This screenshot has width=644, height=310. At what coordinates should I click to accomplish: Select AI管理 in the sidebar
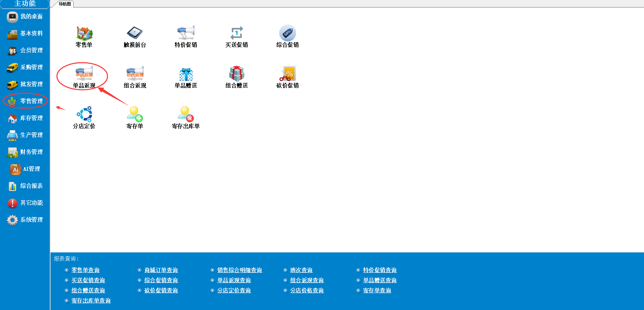[25, 169]
